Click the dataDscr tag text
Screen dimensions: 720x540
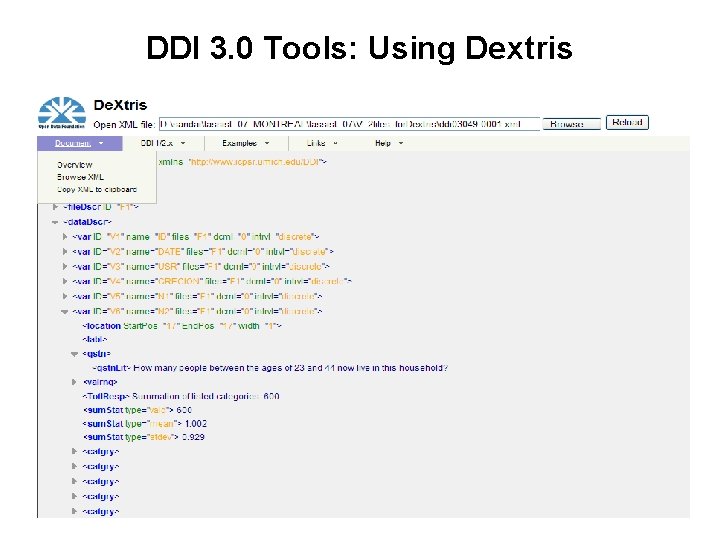click(x=87, y=222)
